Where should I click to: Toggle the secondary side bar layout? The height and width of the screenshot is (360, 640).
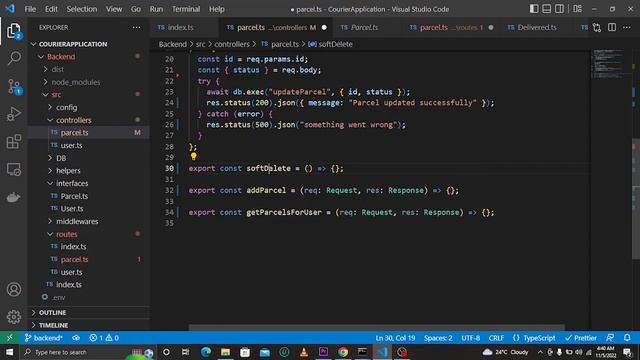[x=559, y=9]
